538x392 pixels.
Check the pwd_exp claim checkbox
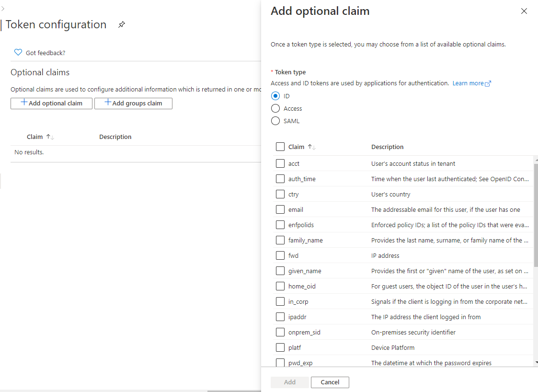tap(280, 362)
